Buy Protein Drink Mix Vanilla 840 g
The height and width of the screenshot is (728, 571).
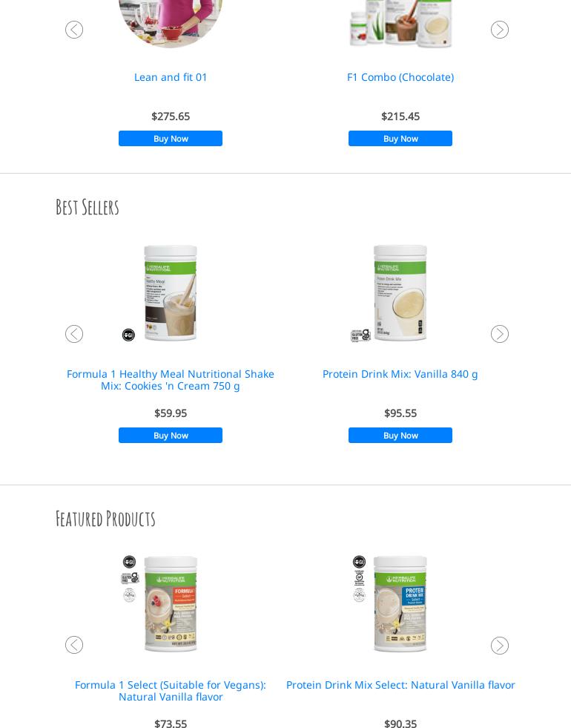400,435
